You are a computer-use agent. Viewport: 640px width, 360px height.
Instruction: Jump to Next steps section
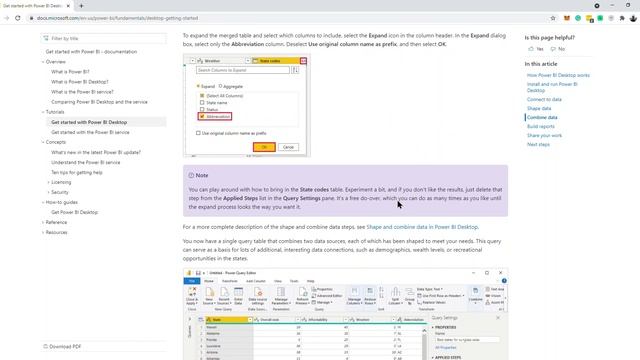point(538,144)
